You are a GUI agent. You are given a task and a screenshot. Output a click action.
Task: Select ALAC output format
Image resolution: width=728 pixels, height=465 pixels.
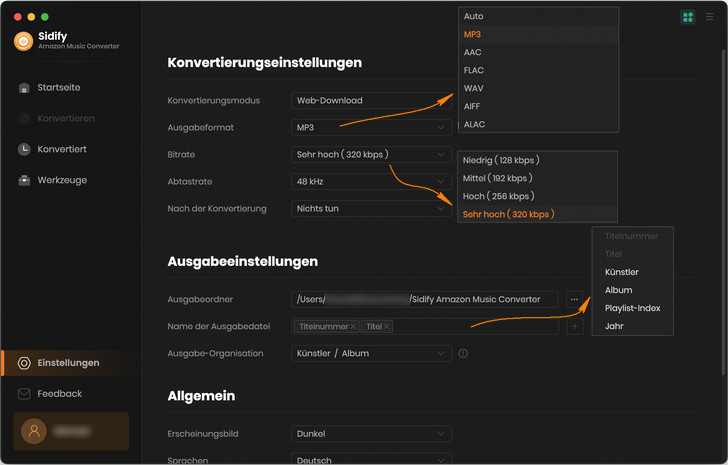coord(538,124)
